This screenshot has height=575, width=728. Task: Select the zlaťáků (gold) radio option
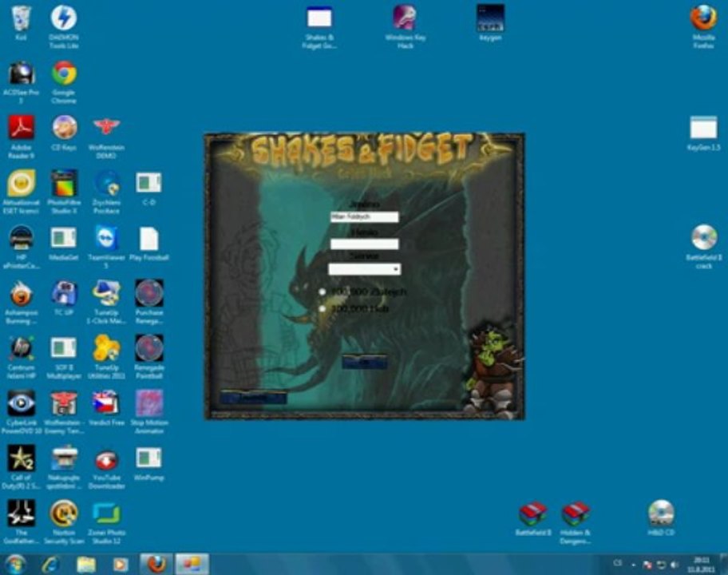[322, 291]
